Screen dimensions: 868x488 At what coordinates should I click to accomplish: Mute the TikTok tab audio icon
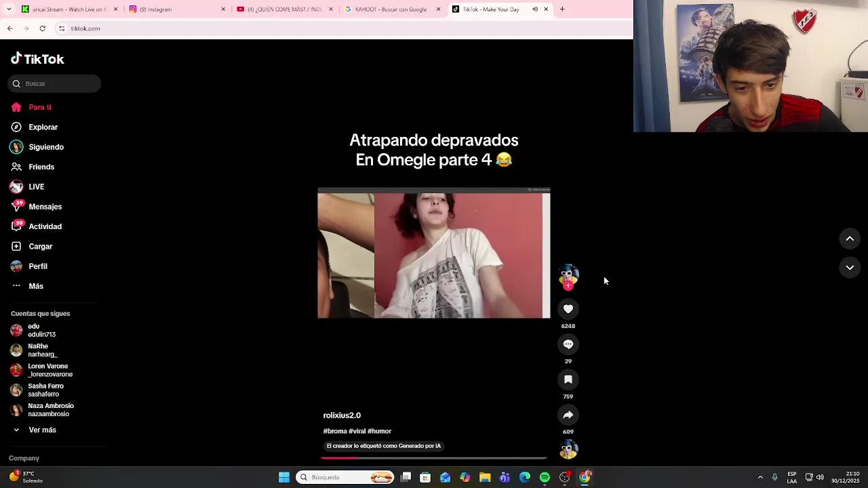click(535, 9)
